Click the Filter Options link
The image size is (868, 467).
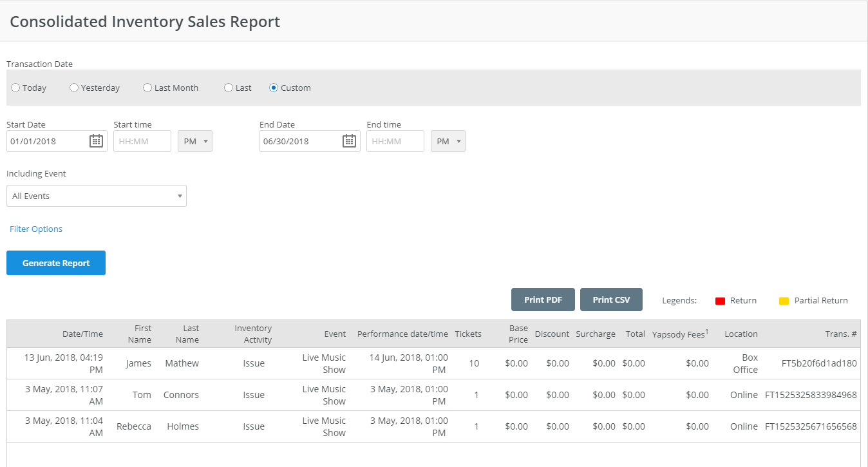(36, 229)
